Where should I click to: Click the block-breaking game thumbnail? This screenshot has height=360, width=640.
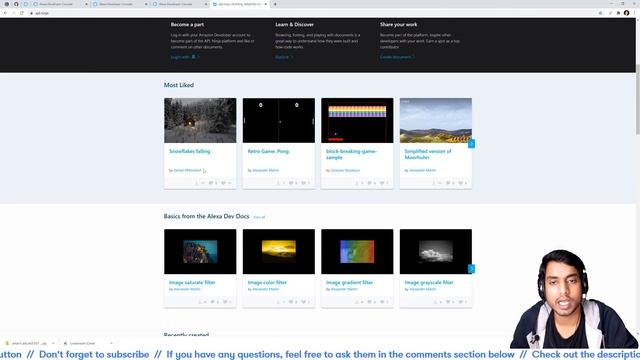357,120
